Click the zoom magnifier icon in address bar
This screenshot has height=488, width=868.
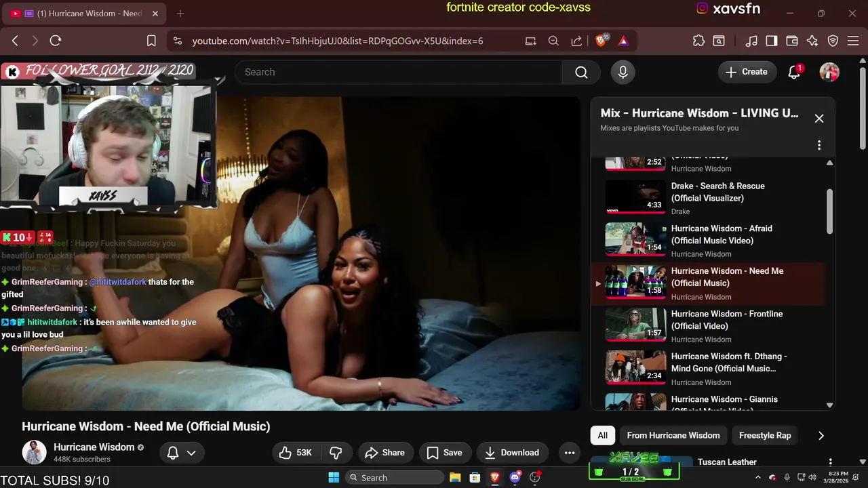[553, 41]
